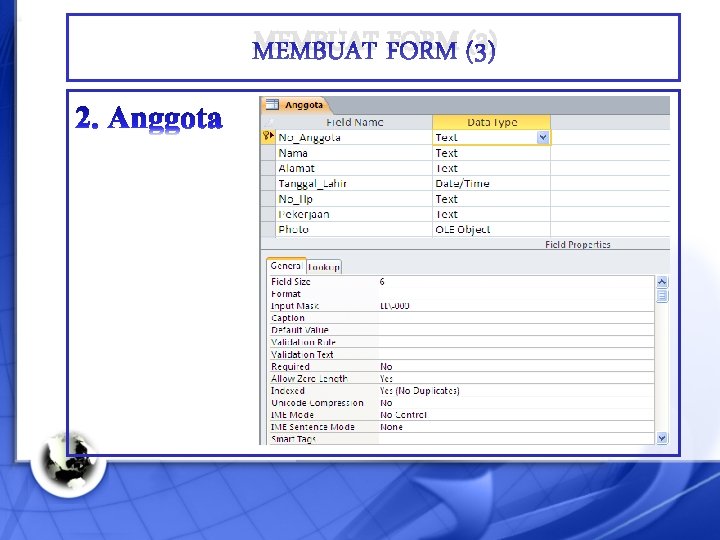Click the Text data type of Alamat
720x540 pixels.
click(491, 168)
